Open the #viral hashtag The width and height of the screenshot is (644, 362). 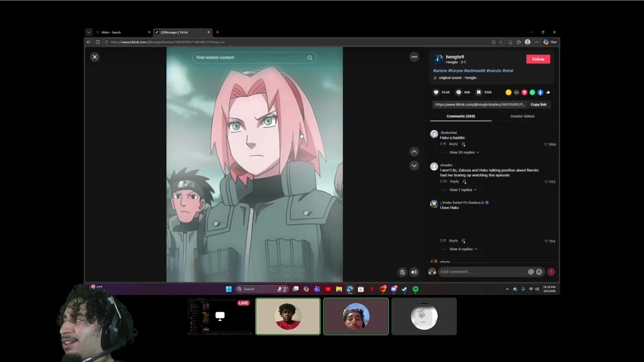[508, 71]
